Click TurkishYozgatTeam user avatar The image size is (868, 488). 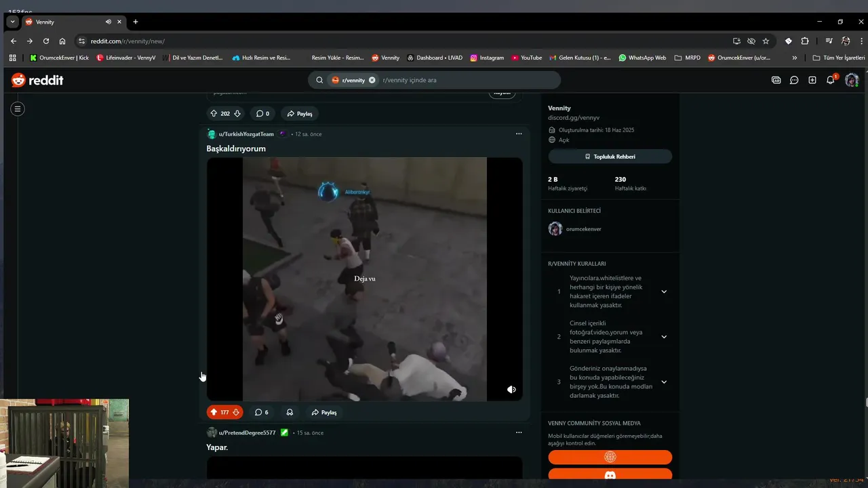[x=212, y=134]
